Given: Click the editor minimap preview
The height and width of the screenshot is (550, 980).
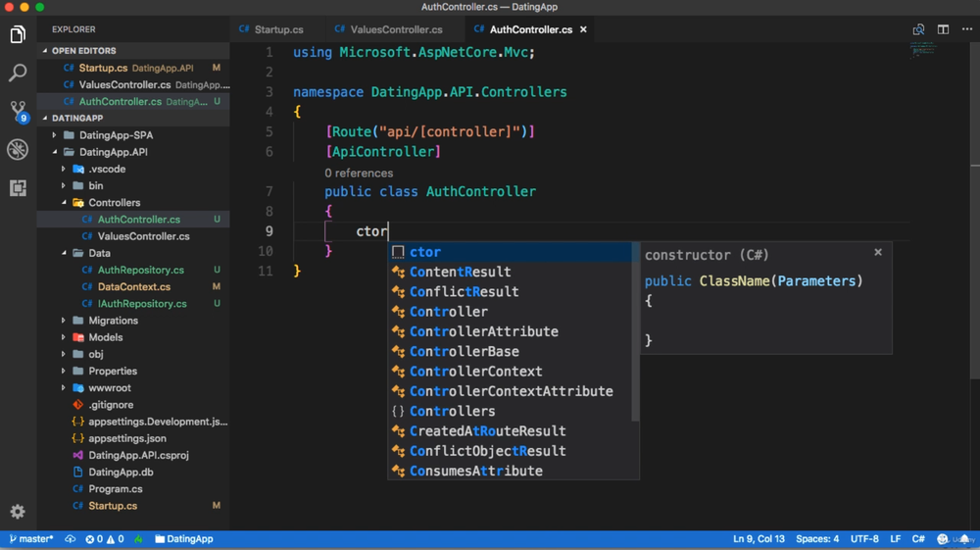Looking at the screenshot, I should tap(922, 49).
